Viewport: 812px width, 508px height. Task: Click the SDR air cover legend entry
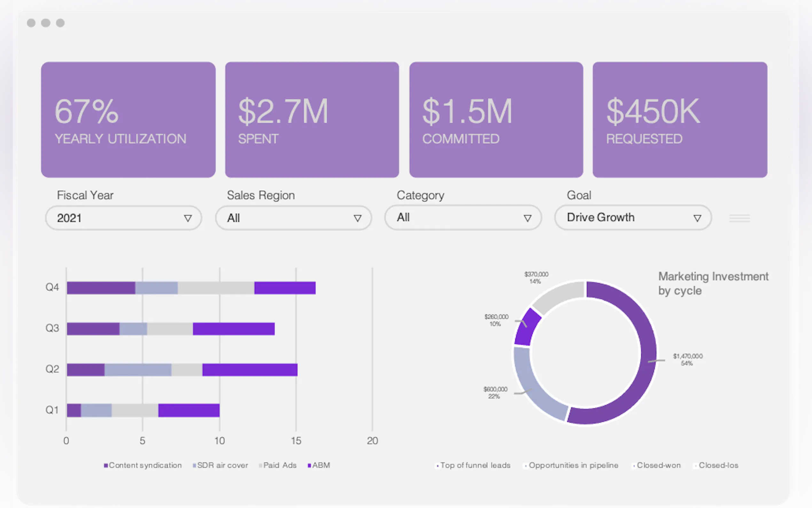(222, 465)
